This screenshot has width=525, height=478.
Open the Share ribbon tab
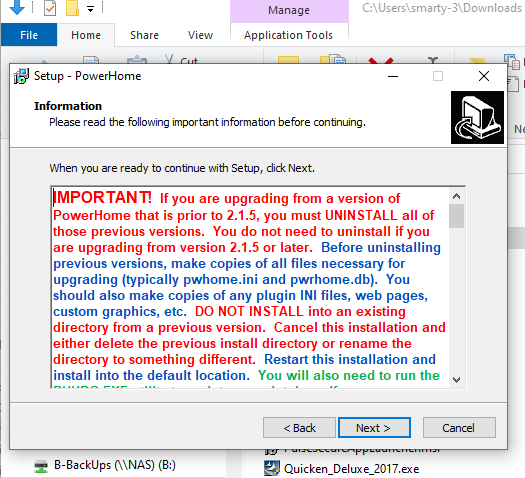[x=144, y=35]
